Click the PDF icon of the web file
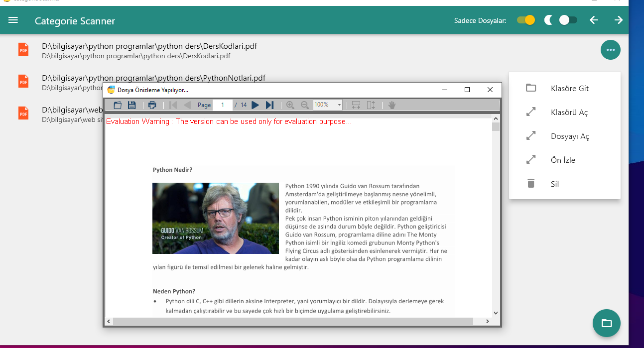 click(23, 113)
